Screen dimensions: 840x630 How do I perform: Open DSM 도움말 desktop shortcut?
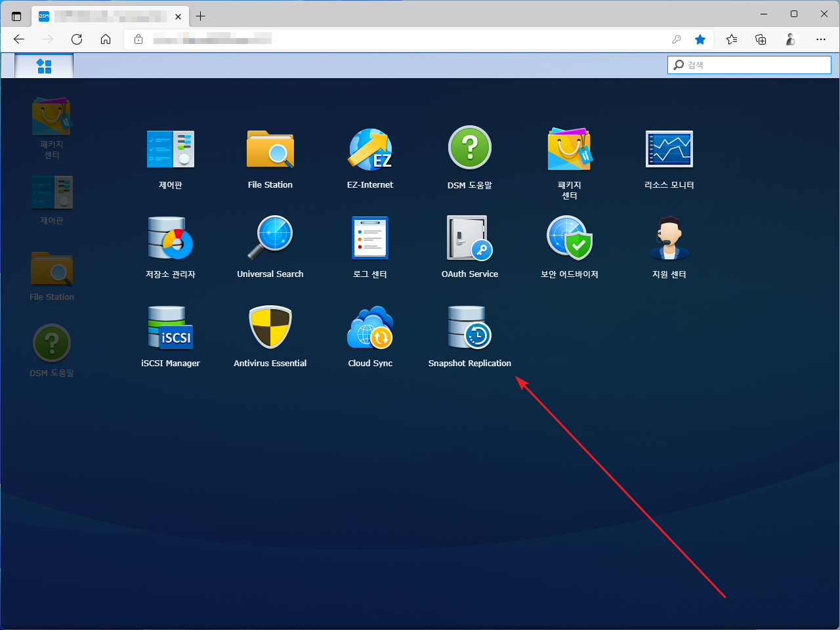(52, 351)
